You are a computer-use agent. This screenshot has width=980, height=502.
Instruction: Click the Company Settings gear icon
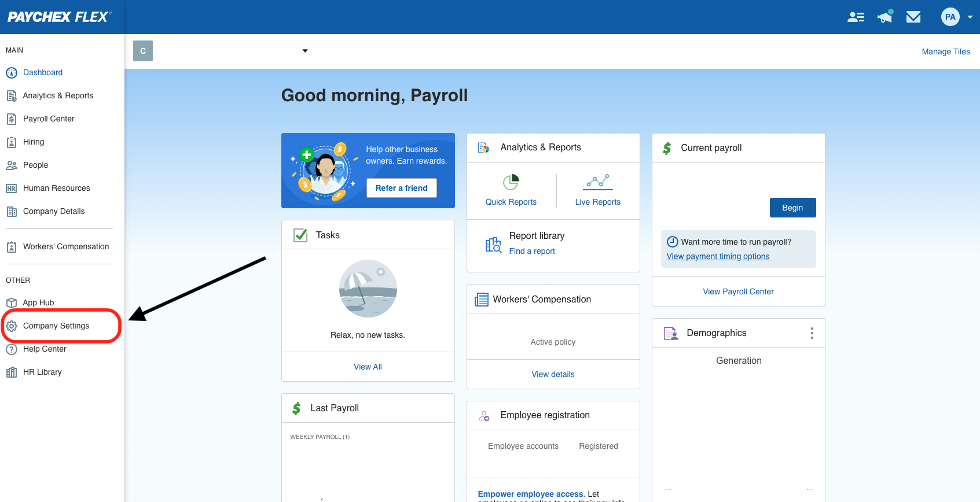point(12,326)
